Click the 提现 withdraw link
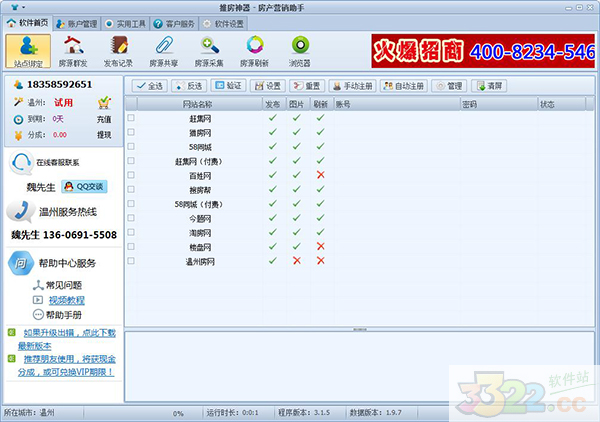The width and height of the screenshot is (600, 422). [104, 135]
